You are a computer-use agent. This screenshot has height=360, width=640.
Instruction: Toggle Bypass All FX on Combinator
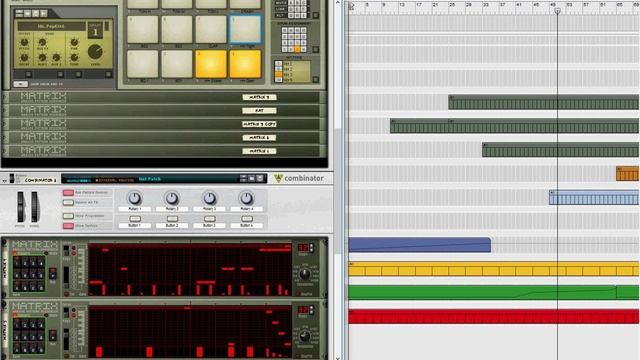coord(68,202)
